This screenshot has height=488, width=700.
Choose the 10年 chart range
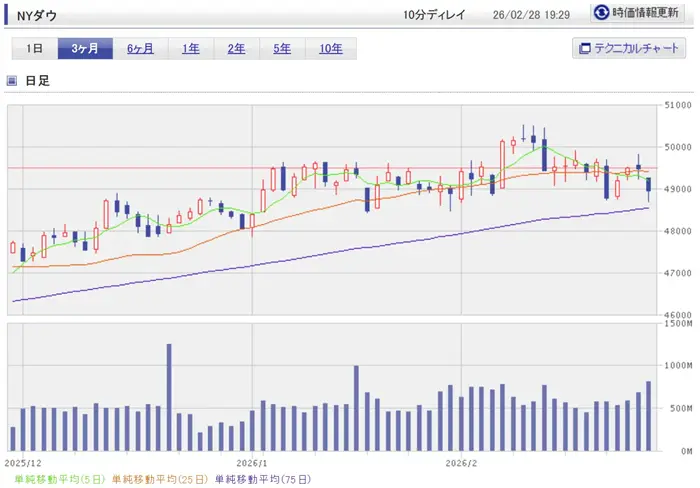coord(330,48)
